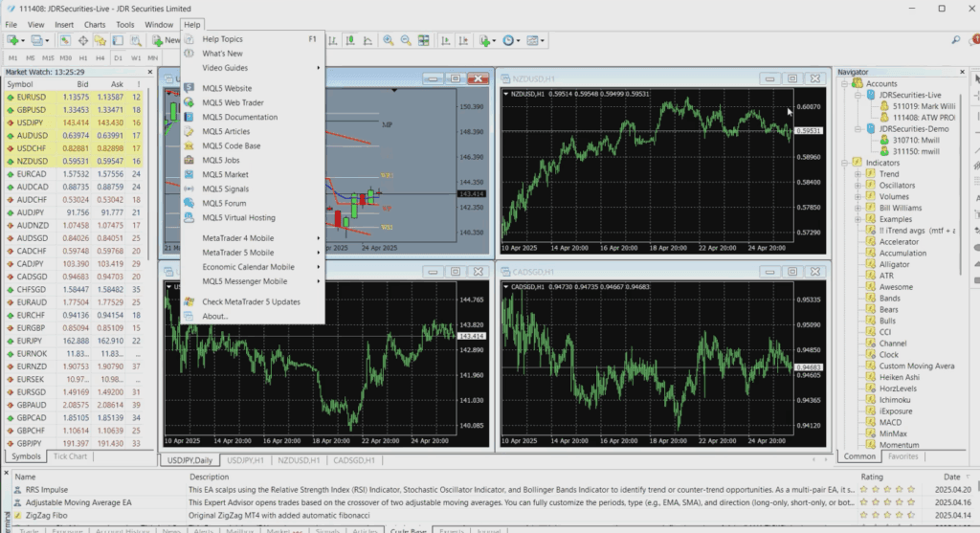The image size is (980, 533).
Task: Select the MN timeframe button
Action: [x=152, y=58]
